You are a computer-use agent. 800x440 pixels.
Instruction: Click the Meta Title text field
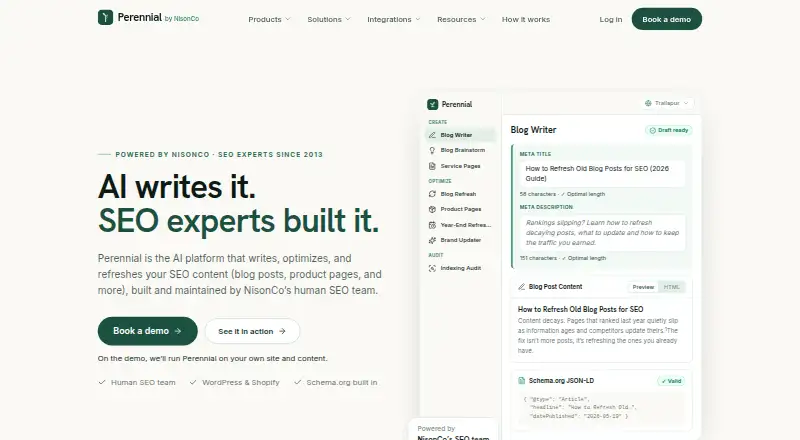[602, 174]
